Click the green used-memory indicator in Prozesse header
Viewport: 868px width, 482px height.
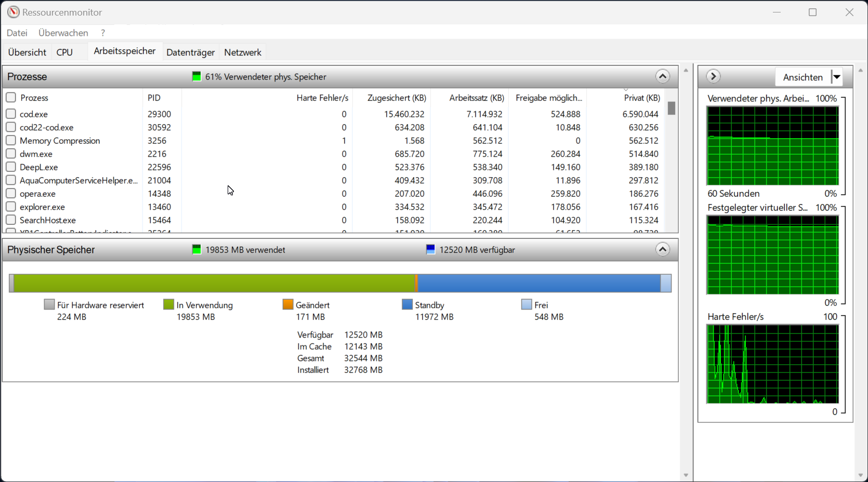196,76
